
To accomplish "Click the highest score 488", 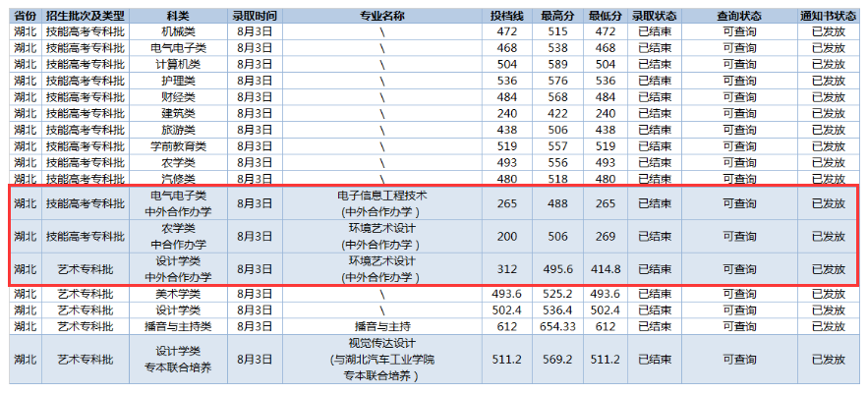I will (x=557, y=203).
